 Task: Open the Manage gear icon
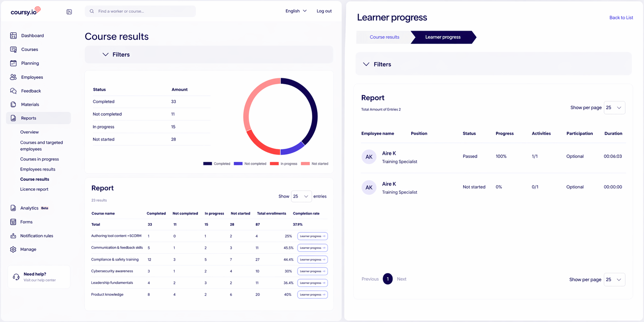coord(13,249)
